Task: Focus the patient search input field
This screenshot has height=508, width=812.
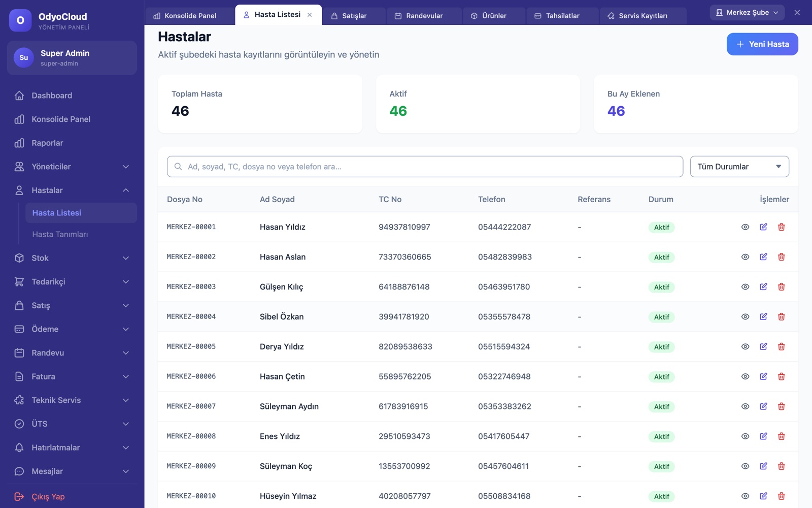Action: pyautogui.click(x=425, y=167)
